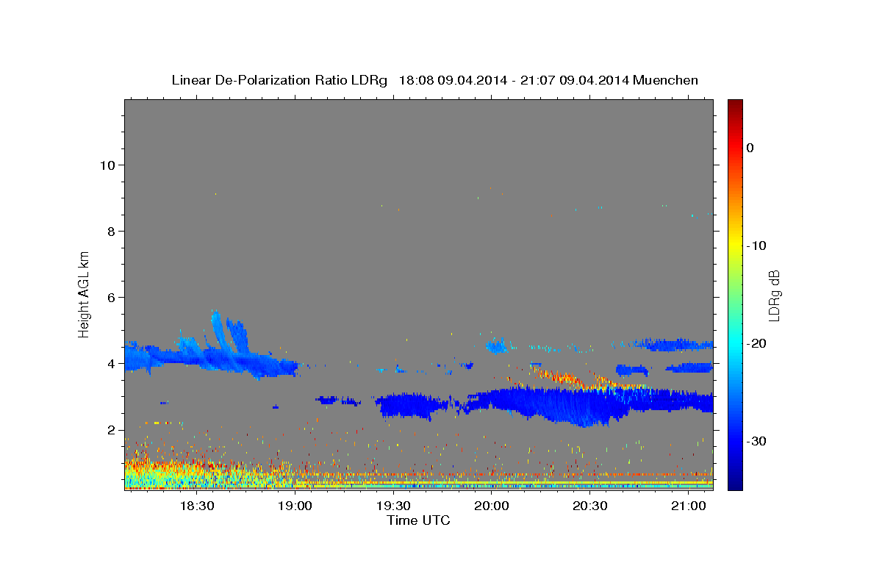882x588 pixels.
Task: Click the colorbar value '0'
Action: 750,148
